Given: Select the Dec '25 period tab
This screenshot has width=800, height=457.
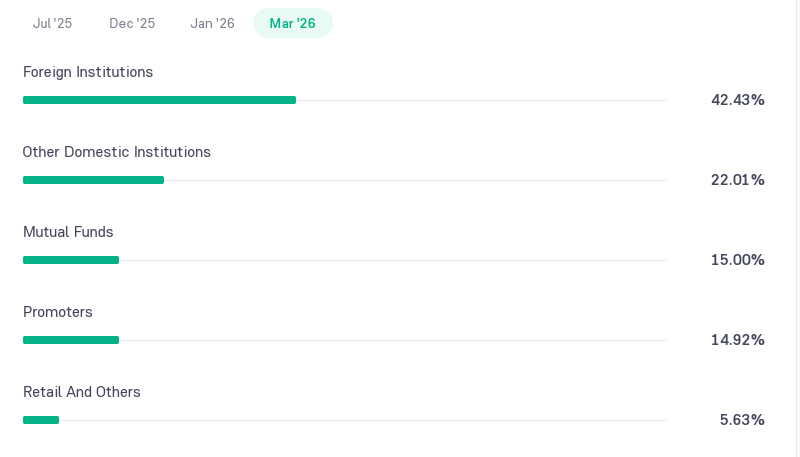Looking at the screenshot, I should (x=132, y=23).
